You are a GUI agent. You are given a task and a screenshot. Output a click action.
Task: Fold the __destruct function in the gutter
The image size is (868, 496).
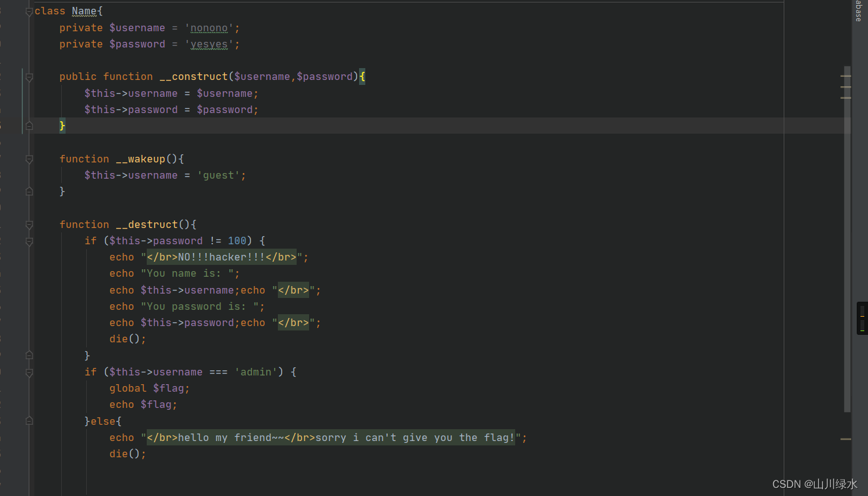point(29,224)
